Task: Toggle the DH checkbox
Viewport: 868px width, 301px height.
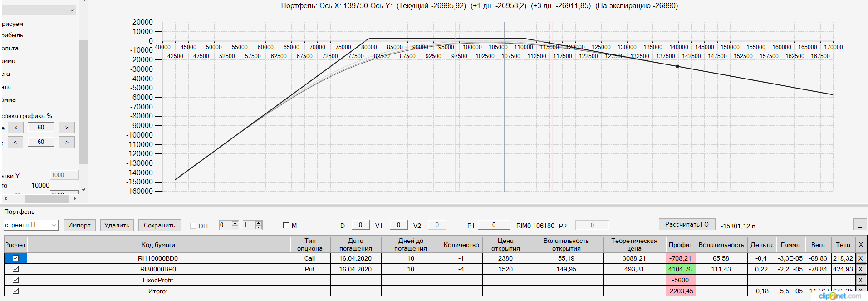Action: click(193, 226)
